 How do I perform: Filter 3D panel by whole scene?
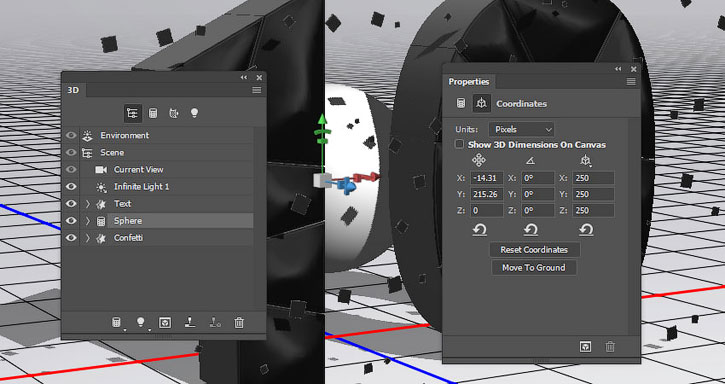[133, 113]
